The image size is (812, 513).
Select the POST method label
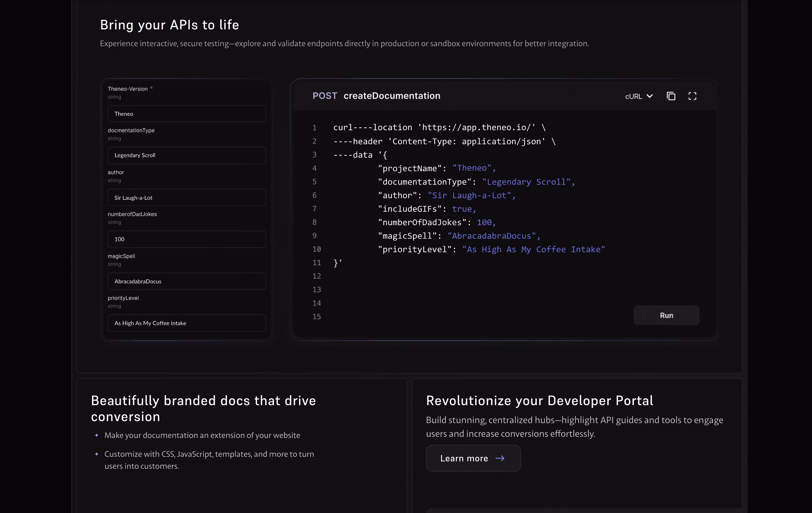pos(325,96)
